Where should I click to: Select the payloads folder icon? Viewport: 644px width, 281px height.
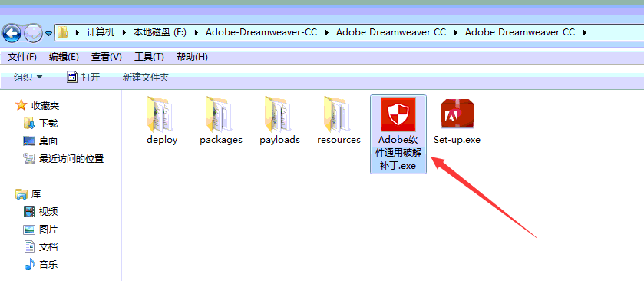point(278,114)
